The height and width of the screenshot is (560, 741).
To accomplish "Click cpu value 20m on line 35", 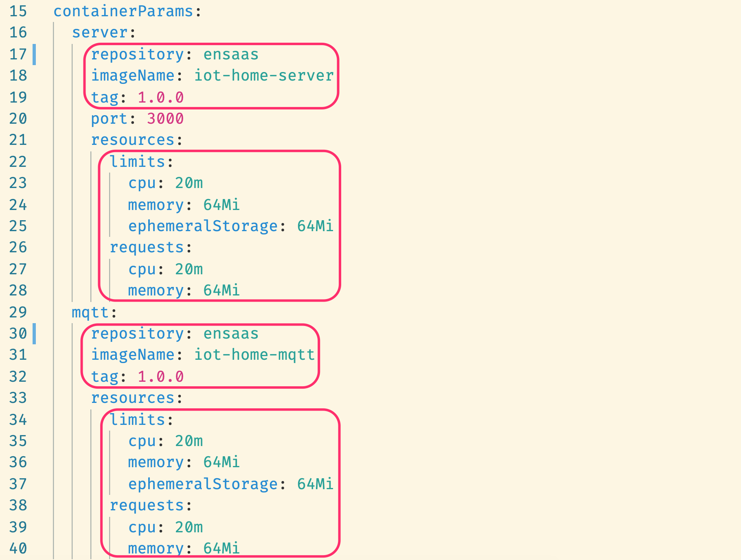I will click(189, 441).
